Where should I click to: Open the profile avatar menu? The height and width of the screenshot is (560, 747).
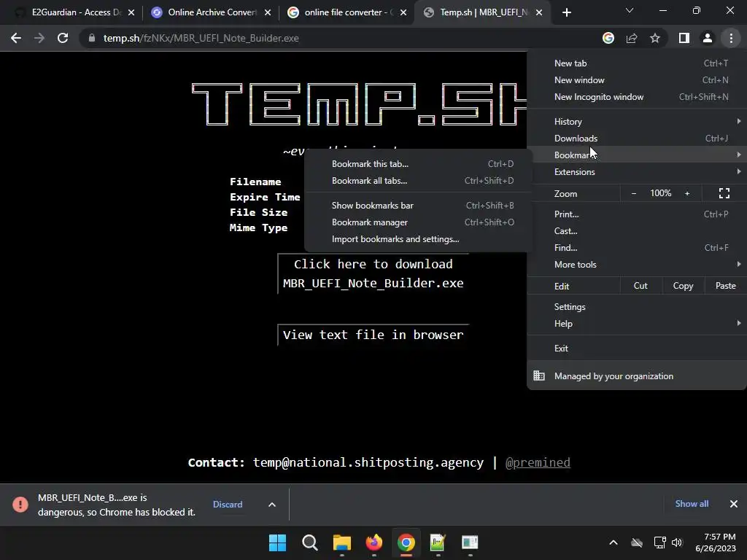(708, 38)
